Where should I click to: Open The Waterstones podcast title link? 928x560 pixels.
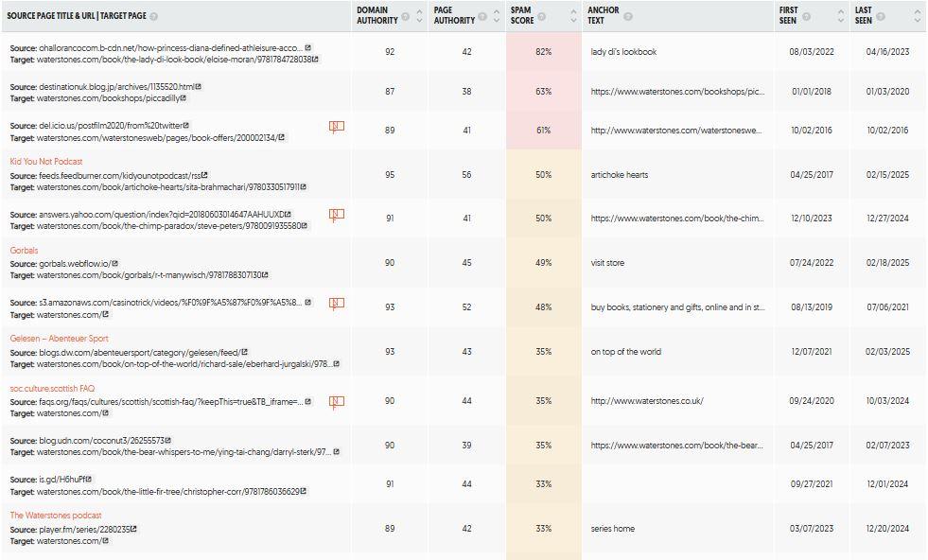tap(56, 515)
